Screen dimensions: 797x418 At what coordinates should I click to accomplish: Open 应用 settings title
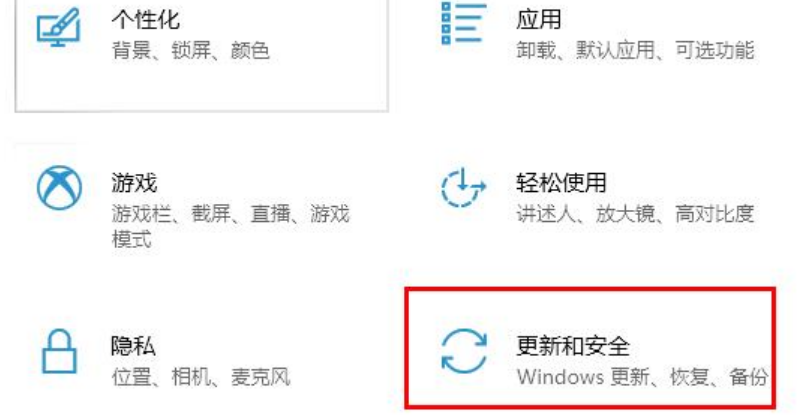click(539, 19)
